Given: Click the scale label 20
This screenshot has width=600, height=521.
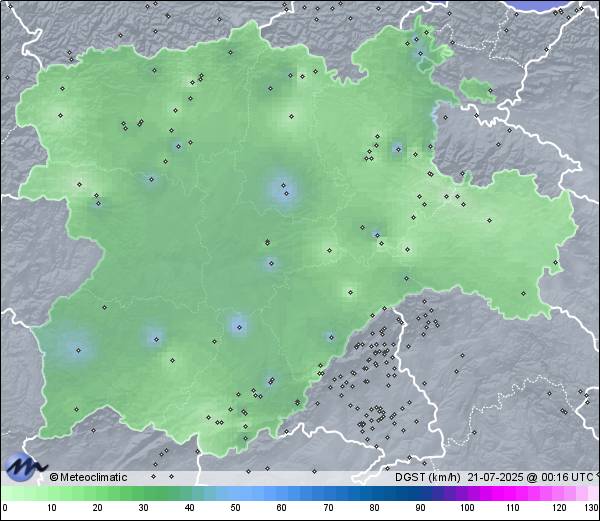Looking at the screenshot, I should click(98, 508).
